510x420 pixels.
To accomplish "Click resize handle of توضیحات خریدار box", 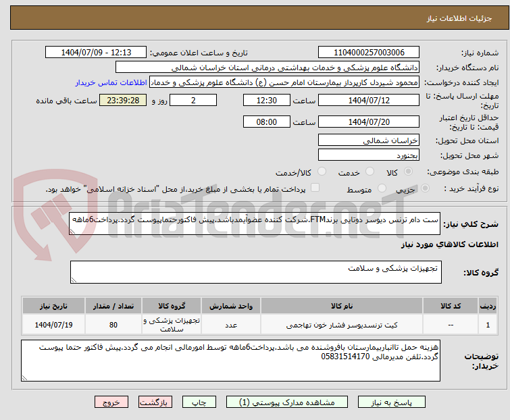I will [25, 377].
